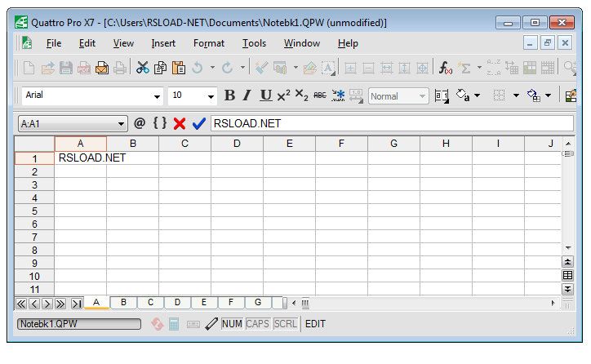Click the { } macro braces button
The height and width of the screenshot is (364, 591).
[160, 123]
